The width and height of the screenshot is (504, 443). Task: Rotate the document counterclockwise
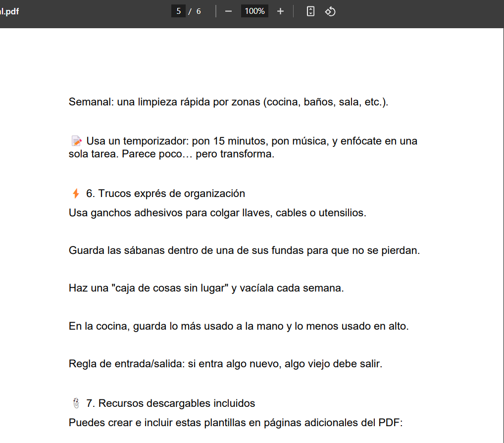coord(330,11)
